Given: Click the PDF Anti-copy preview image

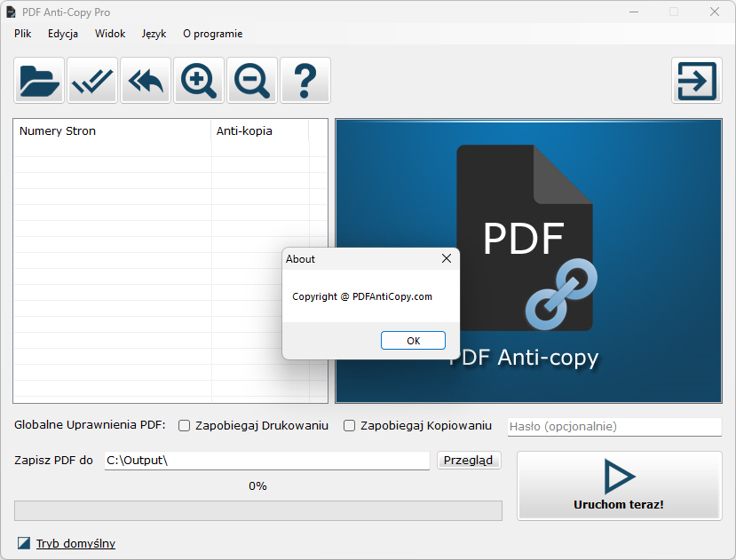Looking at the screenshot, I should tap(528, 261).
